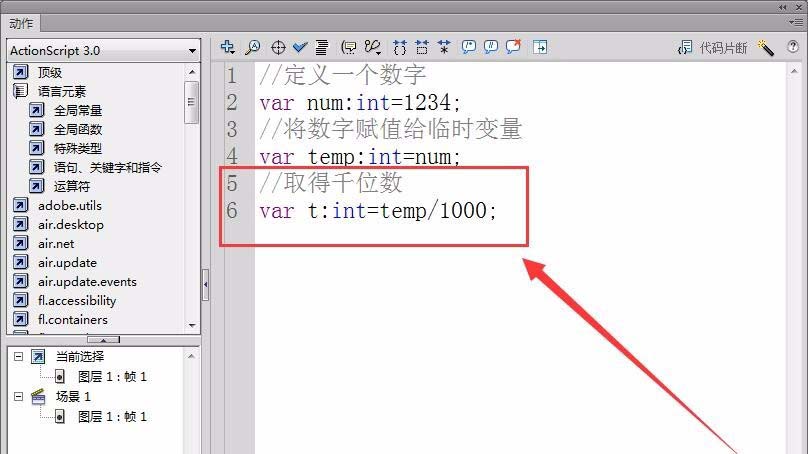Open 全局常量 tree entry
Image resolution: width=808 pixels, height=454 pixels.
(x=78, y=110)
